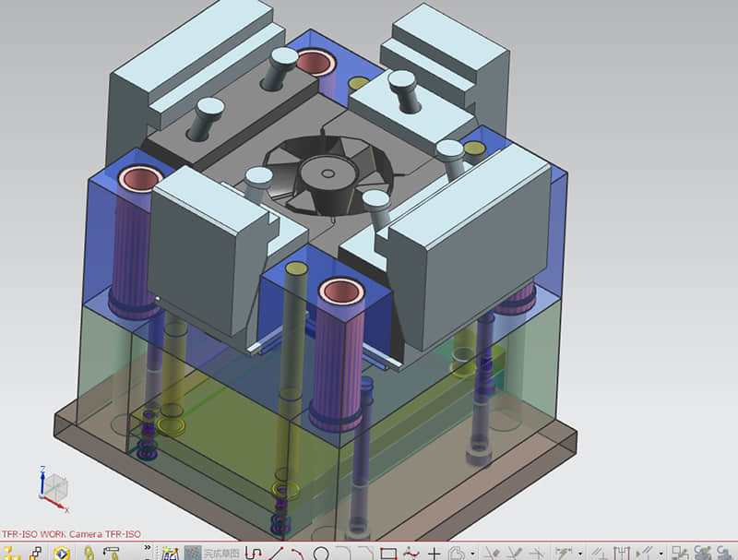Click the 'TFR-ISO WORK Camera TFR-ISO' view label
This screenshot has height=560, width=738.
pos(71,534)
